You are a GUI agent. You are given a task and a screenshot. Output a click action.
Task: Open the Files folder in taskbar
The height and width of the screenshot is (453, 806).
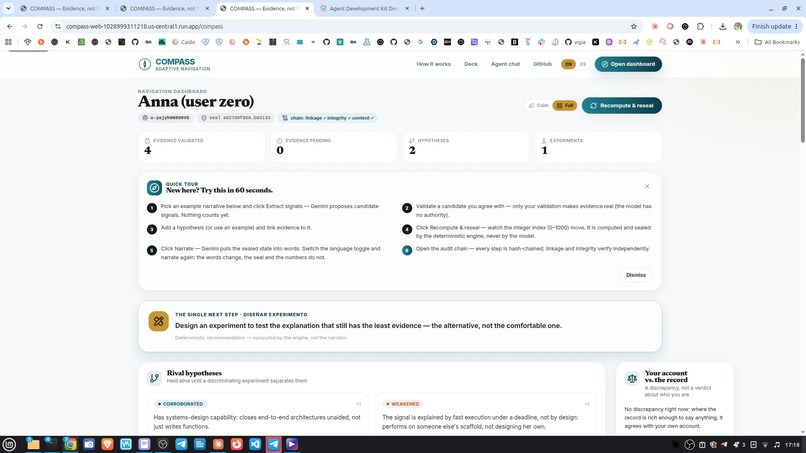pos(33,444)
